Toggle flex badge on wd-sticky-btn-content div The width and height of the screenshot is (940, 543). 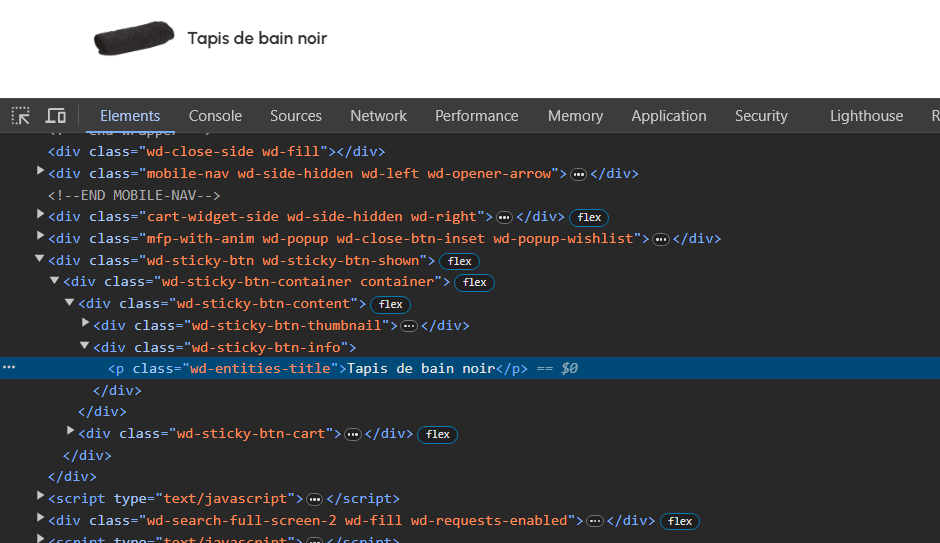coord(390,304)
